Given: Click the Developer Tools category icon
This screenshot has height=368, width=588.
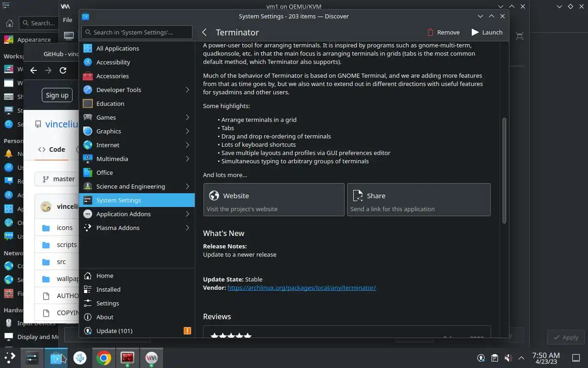Looking at the screenshot, I should pos(88,90).
